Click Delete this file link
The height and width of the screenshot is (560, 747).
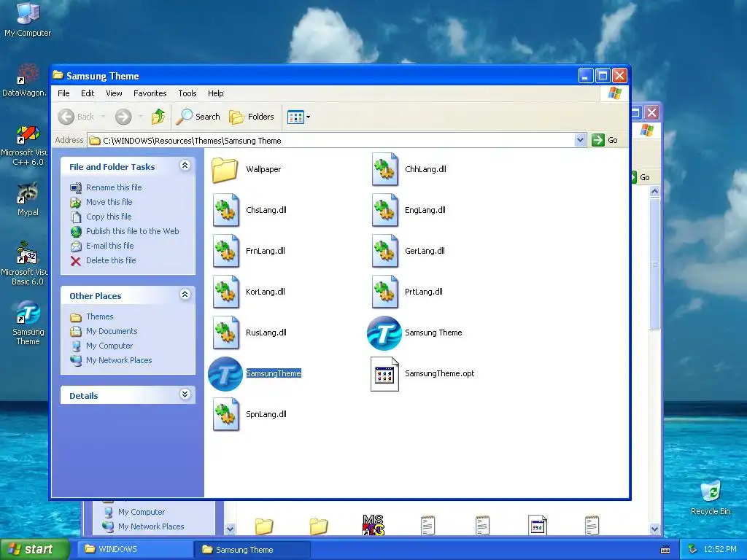click(111, 260)
